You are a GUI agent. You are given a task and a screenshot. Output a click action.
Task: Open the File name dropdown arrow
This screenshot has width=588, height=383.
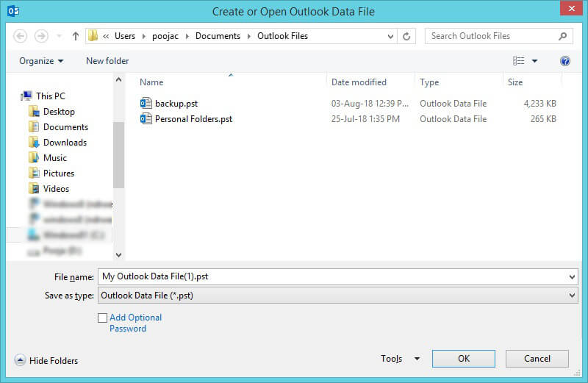[x=572, y=277]
